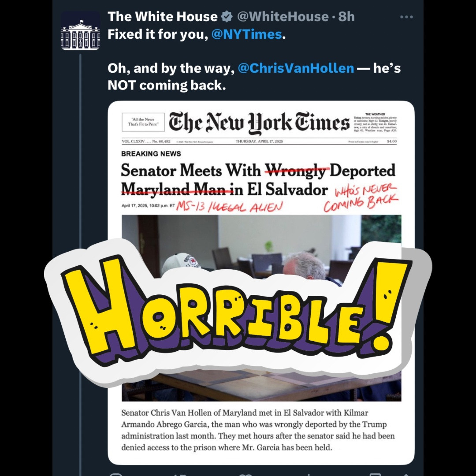Click the reply icon below the tweet
This screenshot has width=476, height=476.
point(116,474)
